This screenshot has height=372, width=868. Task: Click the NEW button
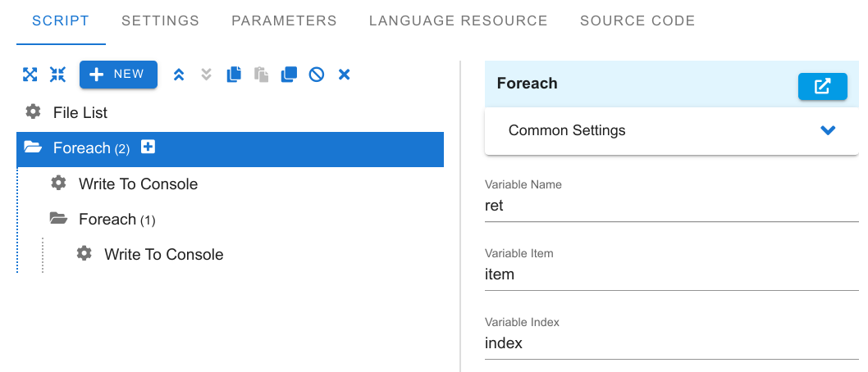(118, 75)
